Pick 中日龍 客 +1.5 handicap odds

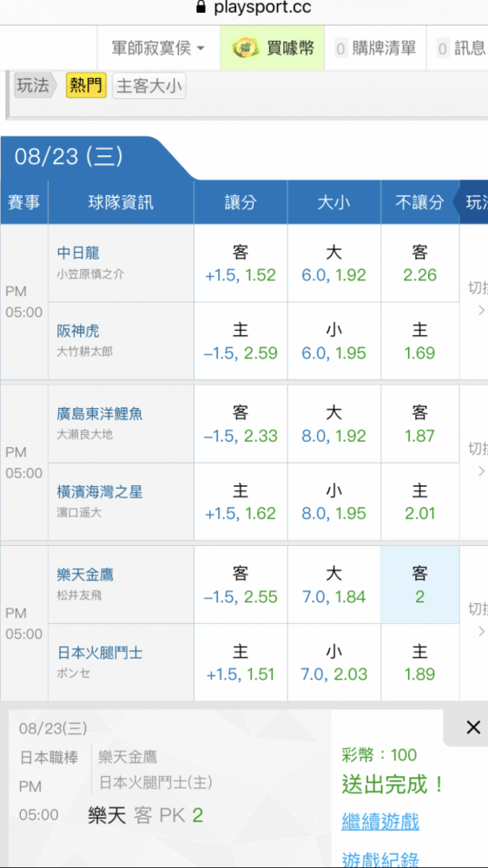241,263
